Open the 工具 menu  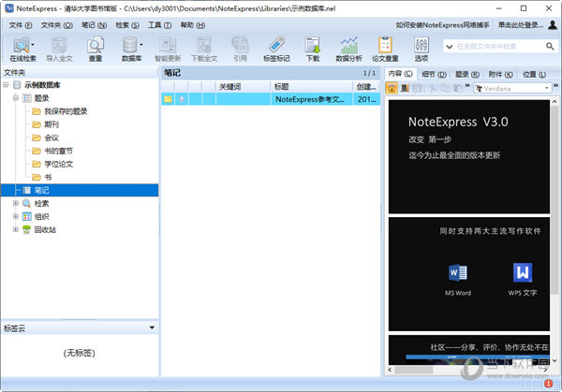(158, 23)
